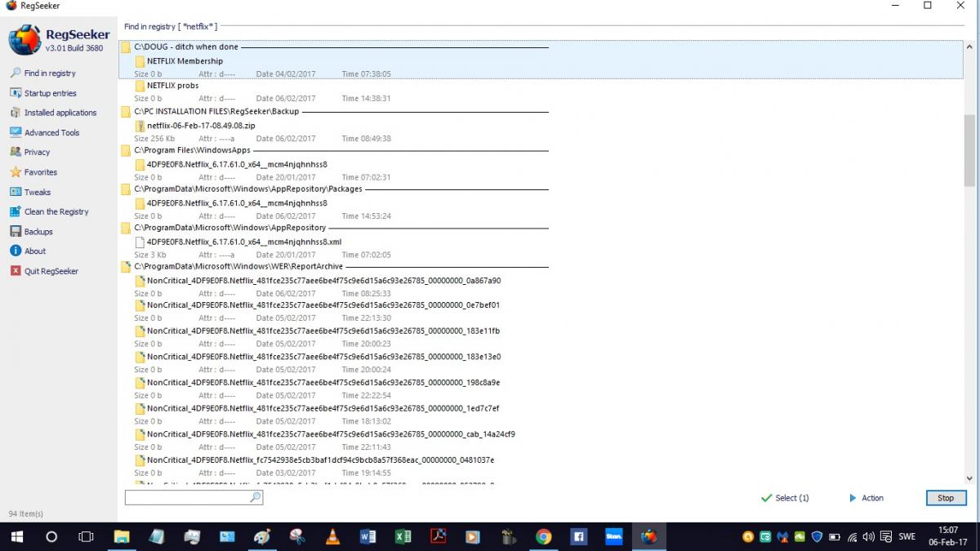This screenshot has height=551, width=980.
Task: Click the Wi-Fi network icon in the system tray
Action: [x=853, y=537]
